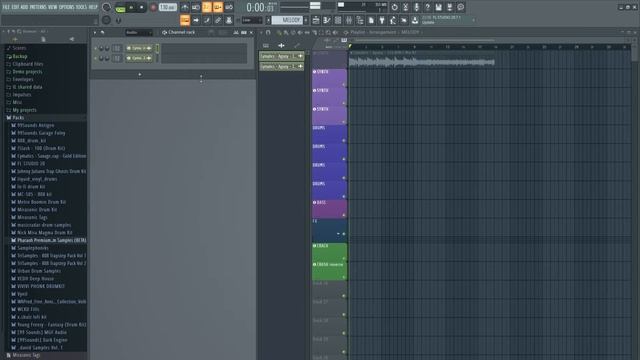
Task: Open the VIEW menu
Action: point(52,7)
